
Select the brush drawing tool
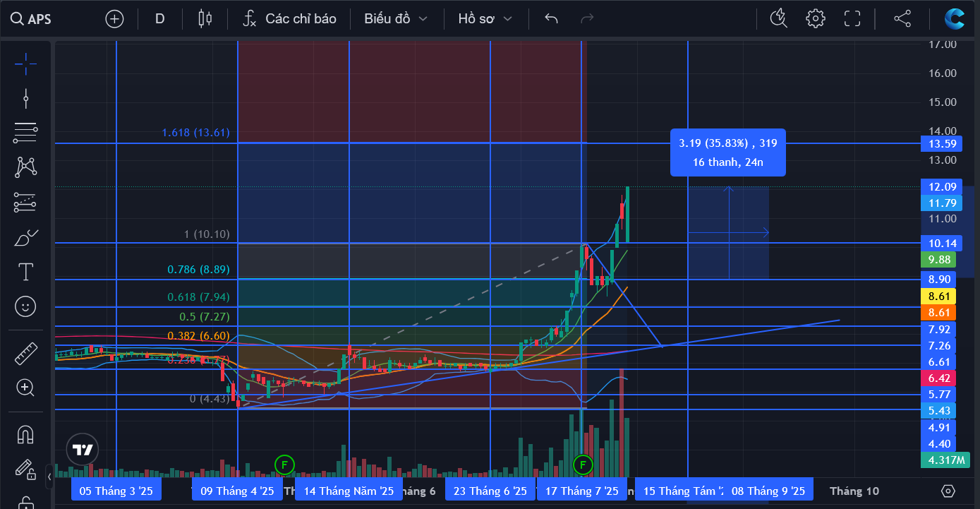point(25,238)
